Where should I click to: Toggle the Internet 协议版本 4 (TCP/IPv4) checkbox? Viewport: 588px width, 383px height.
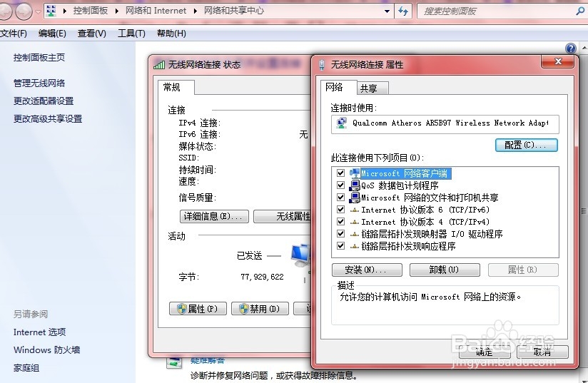pos(340,222)
